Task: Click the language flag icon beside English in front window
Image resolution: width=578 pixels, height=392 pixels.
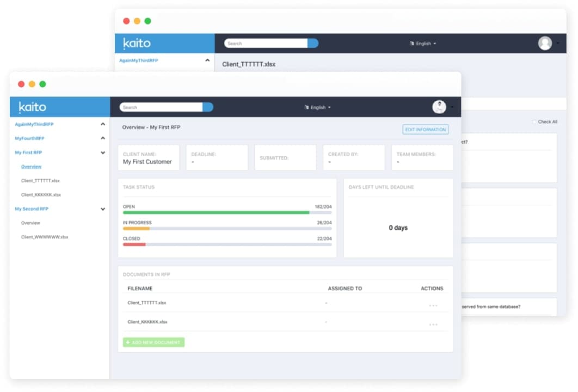Action: pos(306,107)
